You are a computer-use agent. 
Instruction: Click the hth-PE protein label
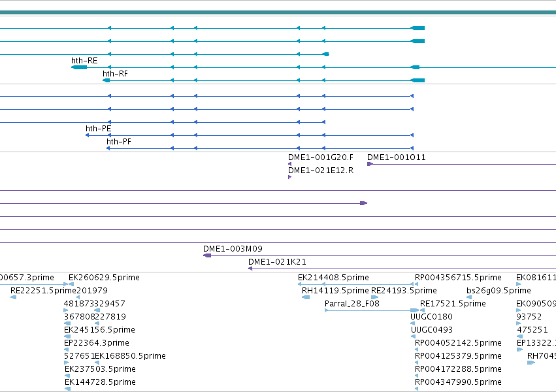(x=98, y=129)
